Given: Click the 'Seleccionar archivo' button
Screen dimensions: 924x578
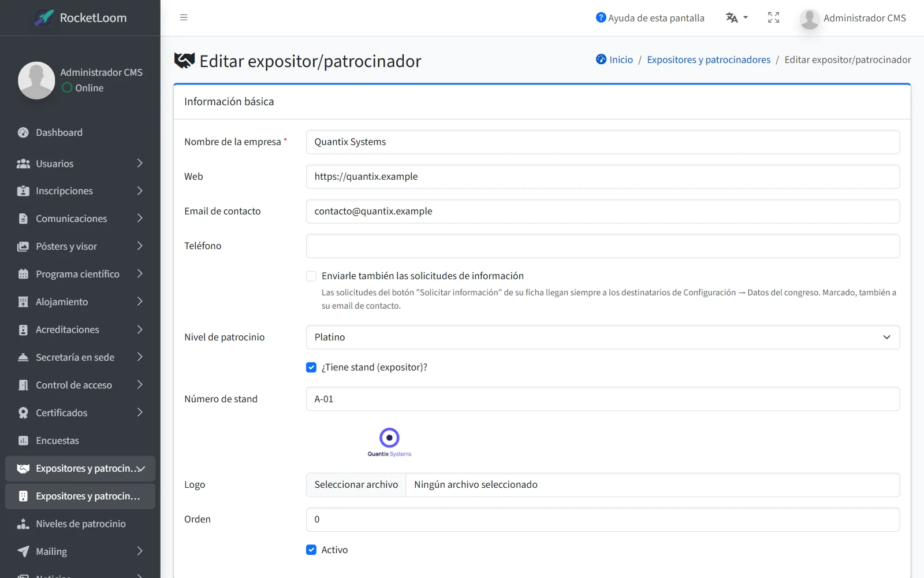Looking at the screenshot, I should pos(356,484).
